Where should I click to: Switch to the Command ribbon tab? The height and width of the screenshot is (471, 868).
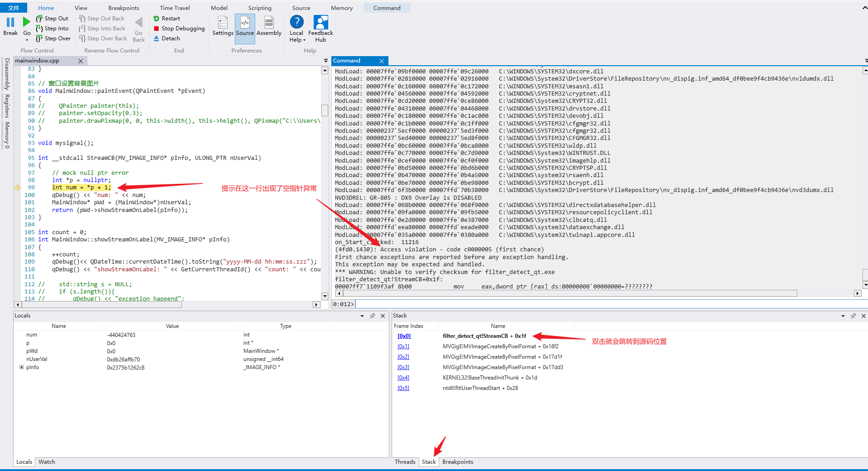pyautogui.click(x=387, y=8)
